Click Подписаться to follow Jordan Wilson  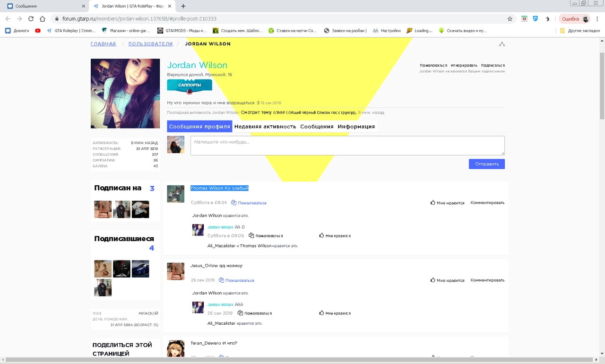click(493, 65)
